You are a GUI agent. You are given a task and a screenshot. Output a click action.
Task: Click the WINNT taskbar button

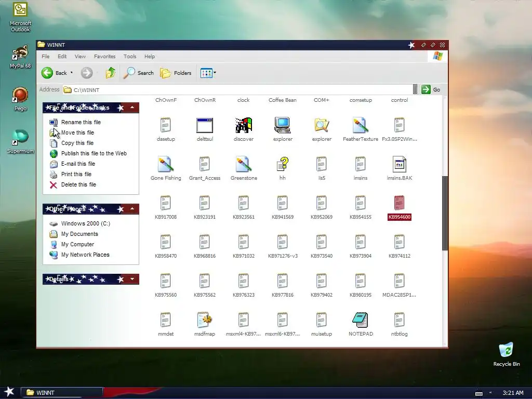(x=61, y=393)
